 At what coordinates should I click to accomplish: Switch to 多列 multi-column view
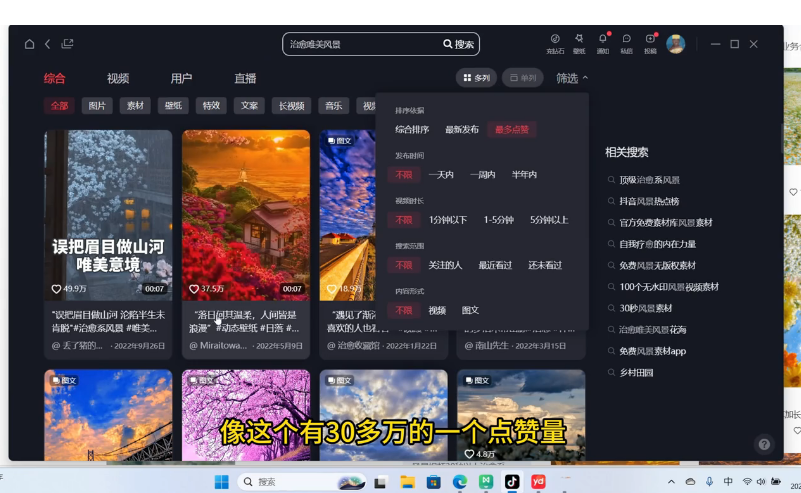tap(476, 78)
